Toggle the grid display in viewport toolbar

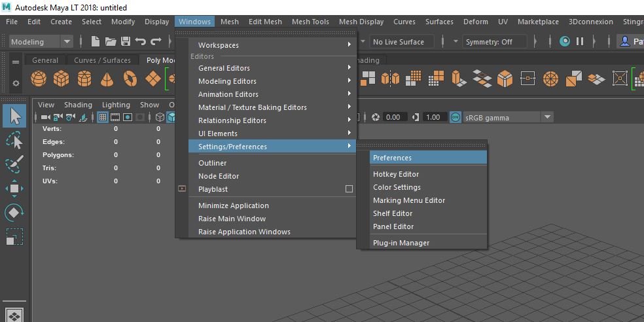tap(103, 117)
